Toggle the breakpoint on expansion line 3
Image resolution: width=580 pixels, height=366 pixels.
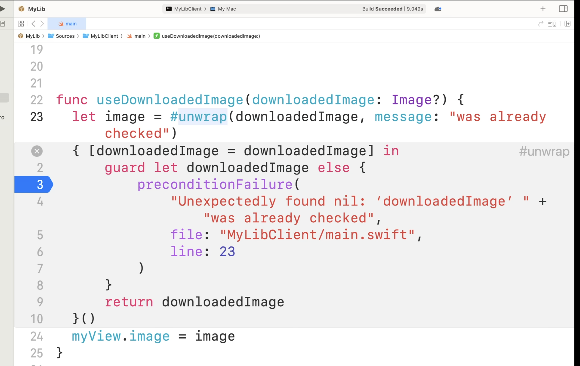[x=33, y=184]
